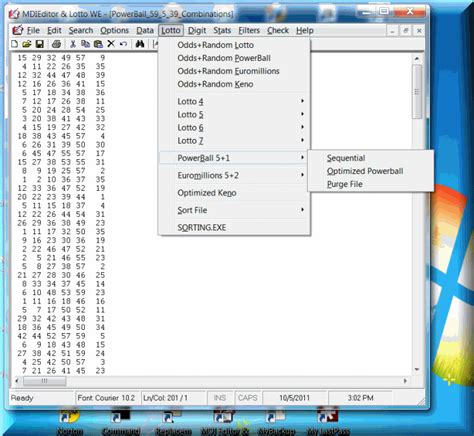Click the Paste clipboard toolbar icon
The height and width of the screenshot is (436, 474).
(x=98, y=44)
